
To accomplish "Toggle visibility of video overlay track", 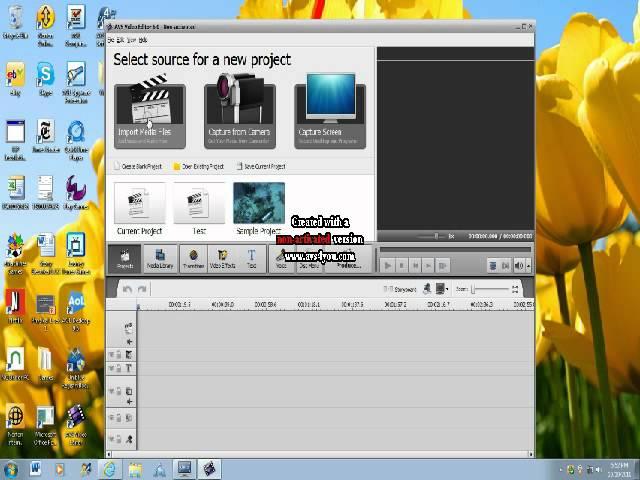I will 111,391.
